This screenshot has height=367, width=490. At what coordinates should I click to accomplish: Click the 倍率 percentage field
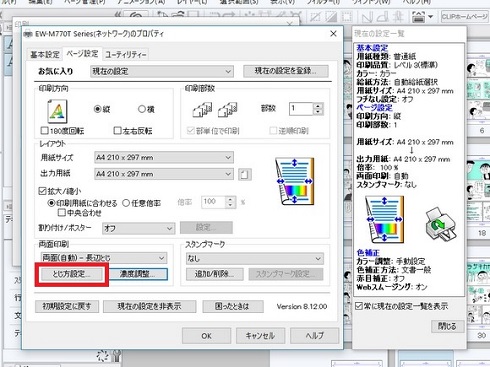tap(213, 202)
